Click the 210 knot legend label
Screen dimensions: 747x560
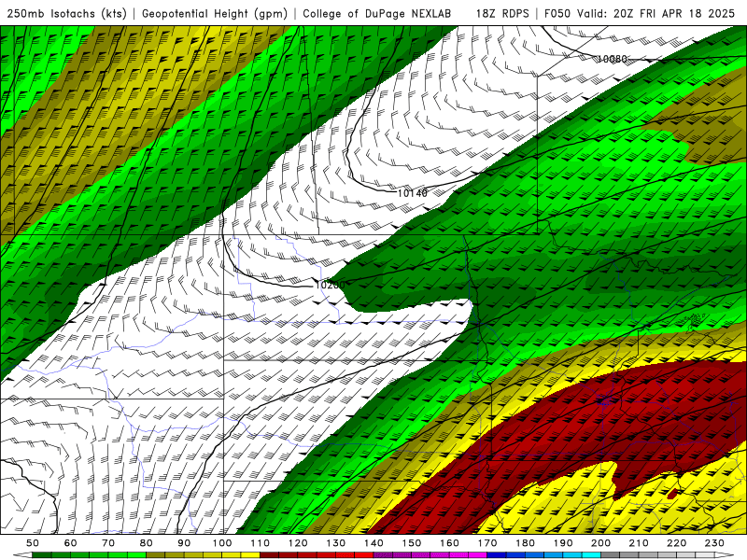pos(639,543)
